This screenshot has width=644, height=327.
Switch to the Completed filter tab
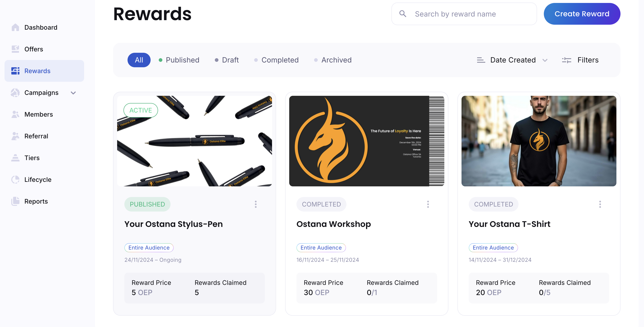coord(276,60)
